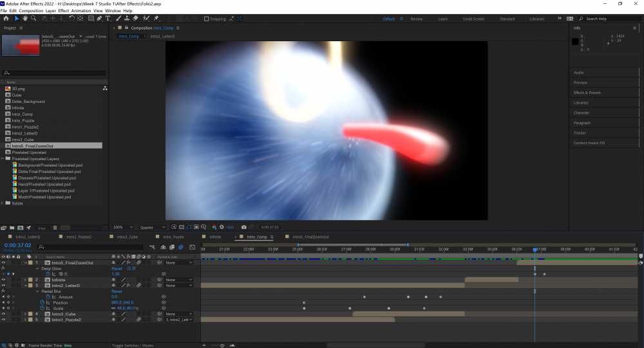Open the Graph Editor icon
644x348 pixels.
point(192,247)
